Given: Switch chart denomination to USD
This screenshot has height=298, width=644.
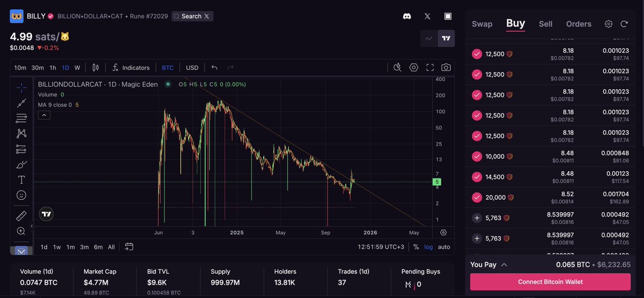Looking at the screenshot, I should click(192, 68).
